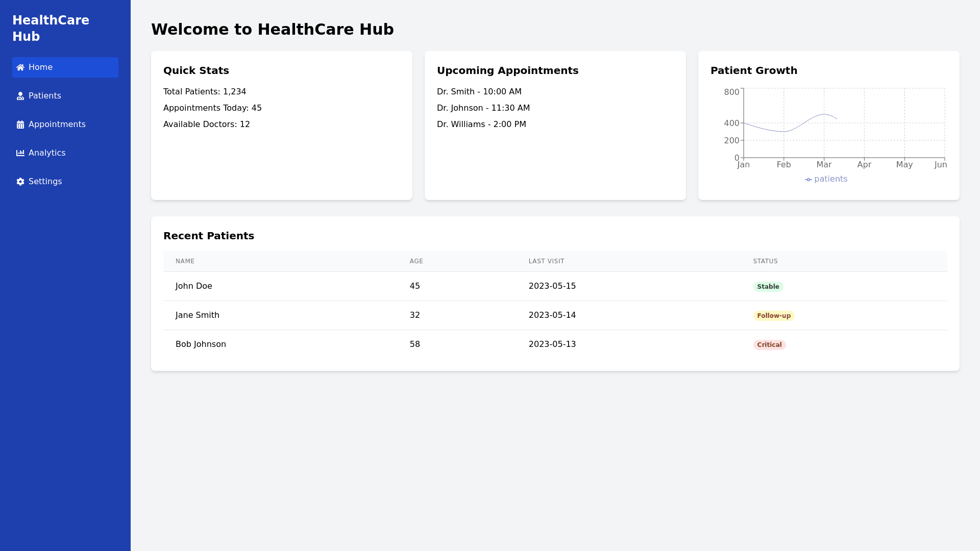This screenshot has height=551, width=980.
Task: Click the HealthCare Hub logo text
Action: [51, 29]
